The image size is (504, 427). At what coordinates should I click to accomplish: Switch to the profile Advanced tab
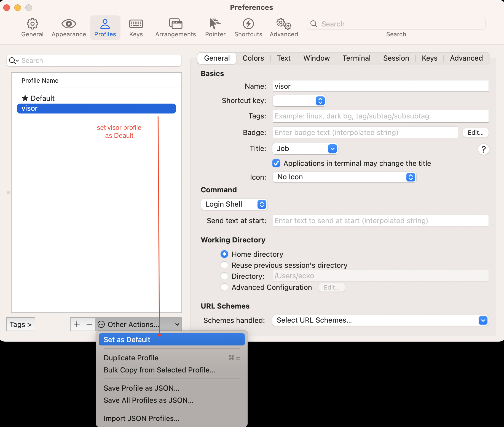point(466,58)
